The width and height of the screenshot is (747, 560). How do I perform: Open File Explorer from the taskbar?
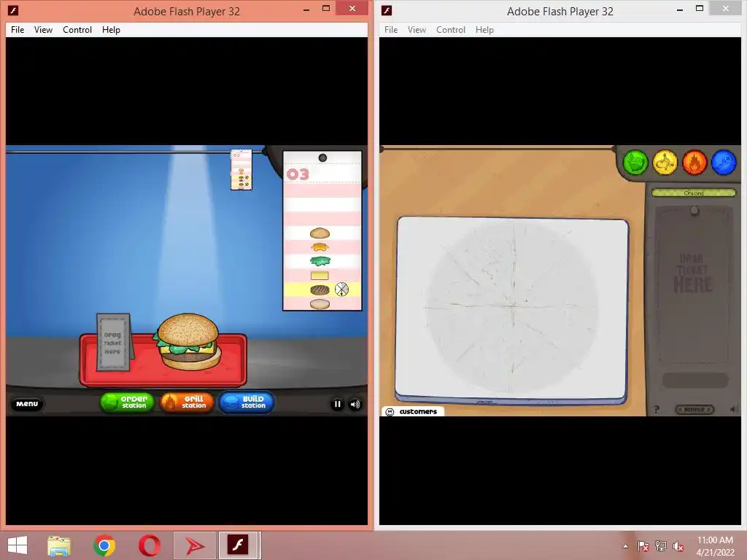pyautogui.click(x=59, y=545)
